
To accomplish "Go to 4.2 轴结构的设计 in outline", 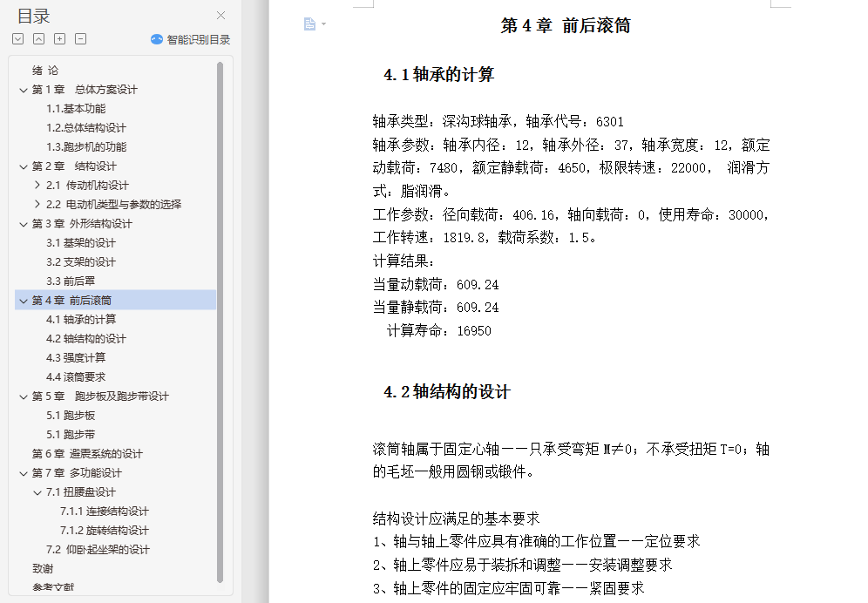I will click(86, 339).
